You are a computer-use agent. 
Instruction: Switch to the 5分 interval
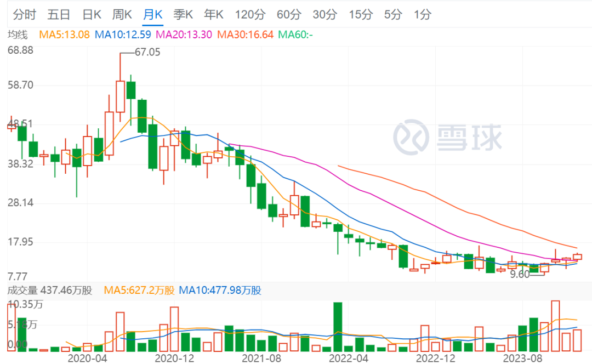(x=393, y=15)
